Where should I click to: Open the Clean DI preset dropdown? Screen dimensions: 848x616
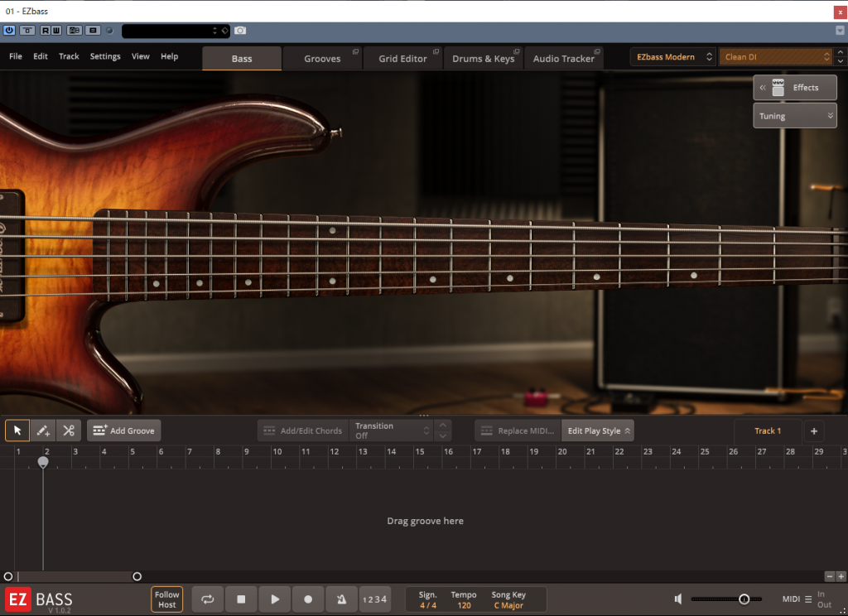(776, 57)
